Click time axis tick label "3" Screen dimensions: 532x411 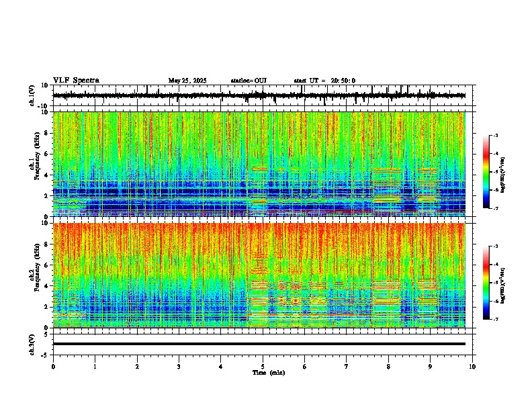coord(179,367)
